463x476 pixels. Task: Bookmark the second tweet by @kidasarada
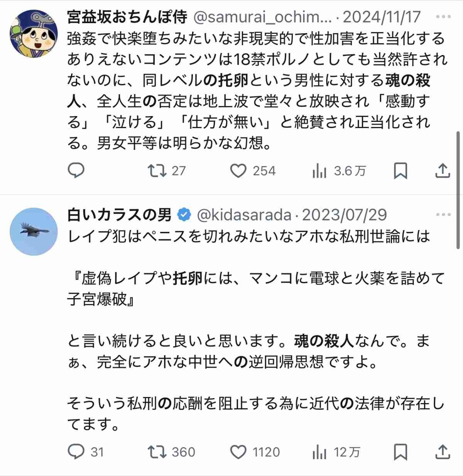tap(400, 452)
